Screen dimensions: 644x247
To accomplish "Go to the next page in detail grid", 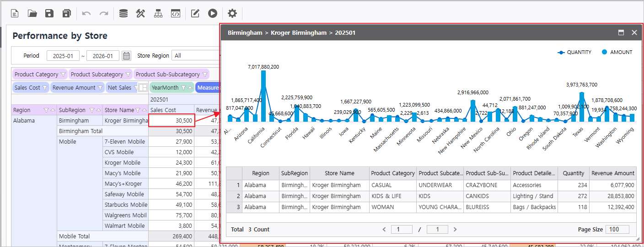I will (455, 230).
